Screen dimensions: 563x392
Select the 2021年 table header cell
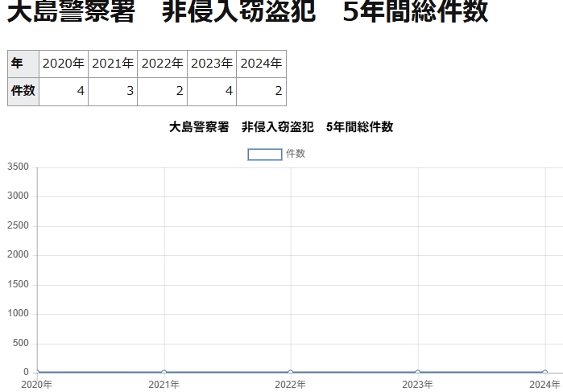[x=113, y=64]
